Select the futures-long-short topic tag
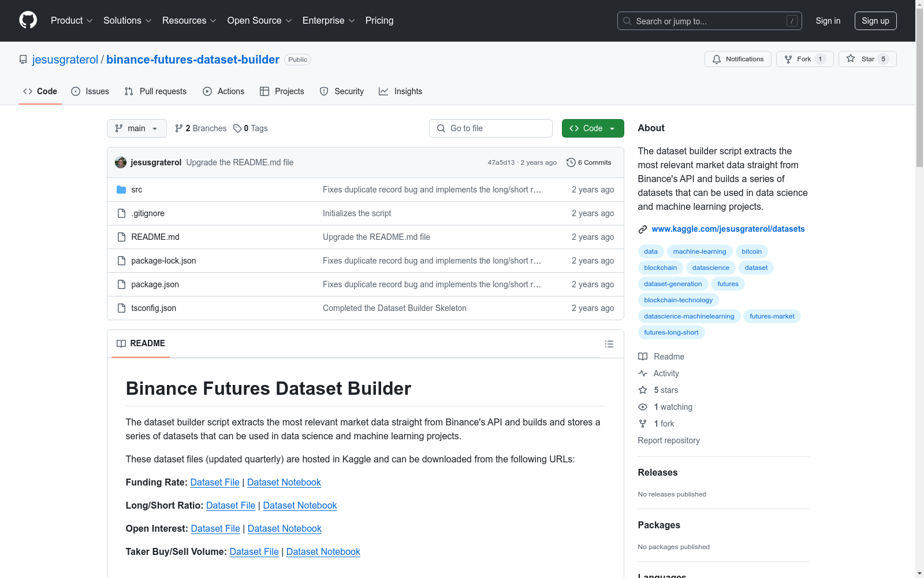The image size is (924, 578). click(672, 332)
